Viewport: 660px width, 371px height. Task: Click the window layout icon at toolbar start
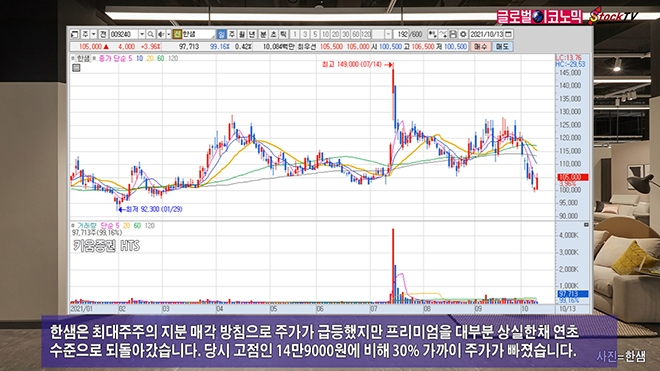point(74,34)
